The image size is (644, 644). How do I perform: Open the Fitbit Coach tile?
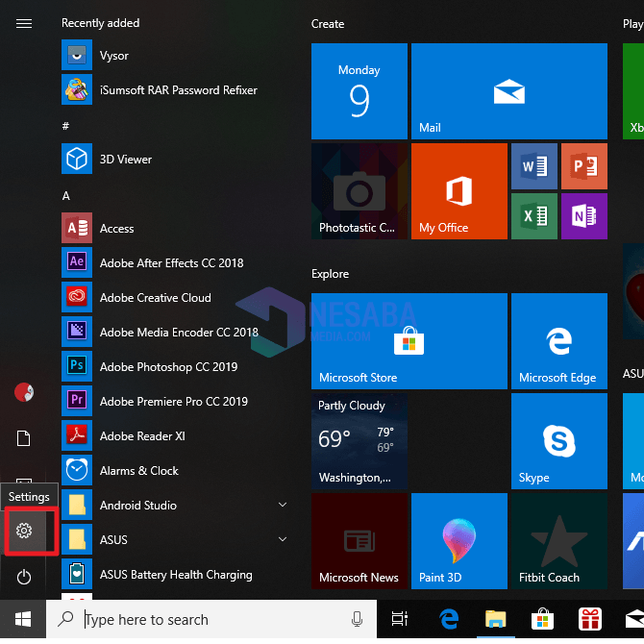[x=559, y=541]
